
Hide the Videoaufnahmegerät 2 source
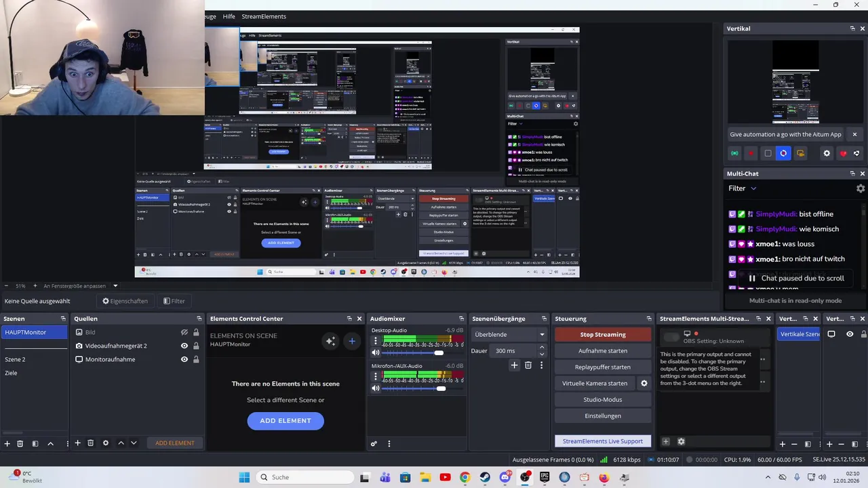tap(184, 346)
